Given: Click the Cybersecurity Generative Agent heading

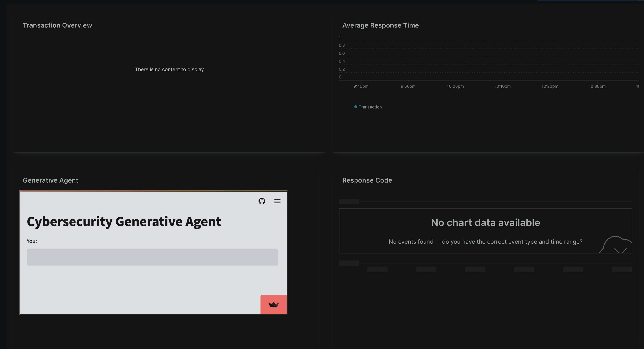Looking at the screenshot, I should point(124,222).
